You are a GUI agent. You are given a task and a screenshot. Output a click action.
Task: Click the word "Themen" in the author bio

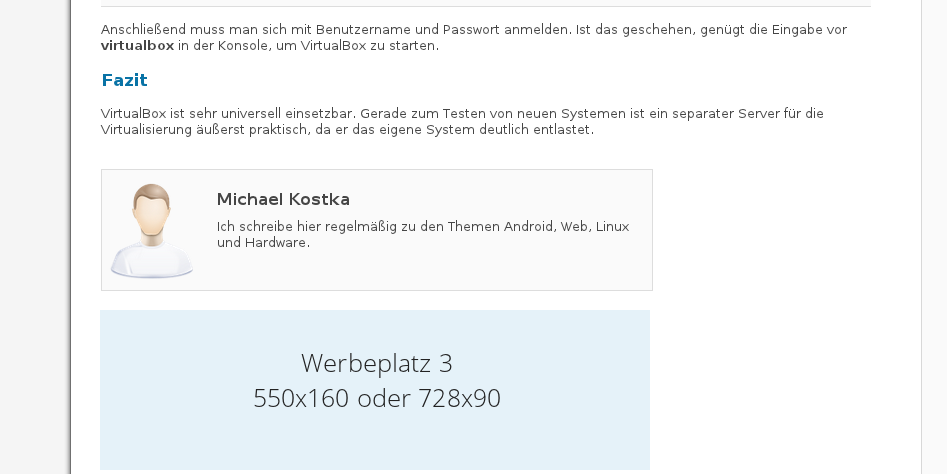(x=472, y=227)
